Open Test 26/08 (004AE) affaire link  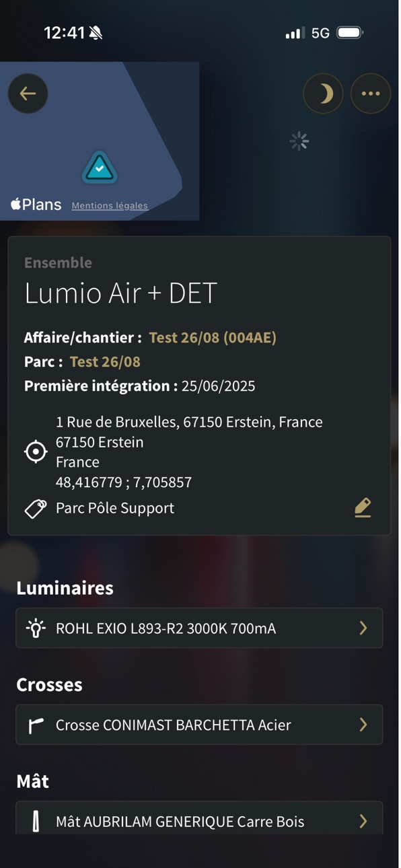tap(213, 338)
